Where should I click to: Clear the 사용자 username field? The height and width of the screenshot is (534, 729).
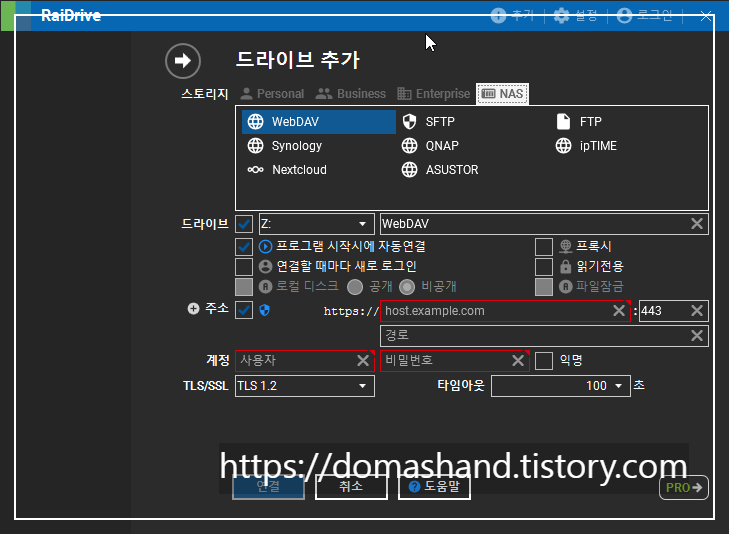(363, 361)
